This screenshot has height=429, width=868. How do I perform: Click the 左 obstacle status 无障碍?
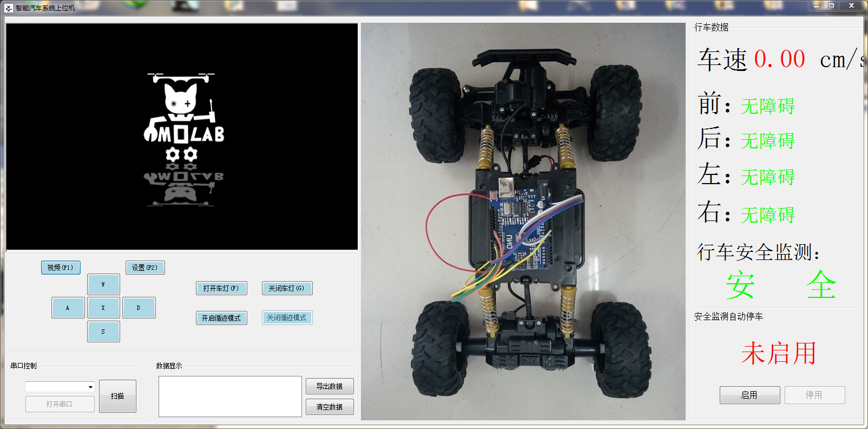click(768, 177)
